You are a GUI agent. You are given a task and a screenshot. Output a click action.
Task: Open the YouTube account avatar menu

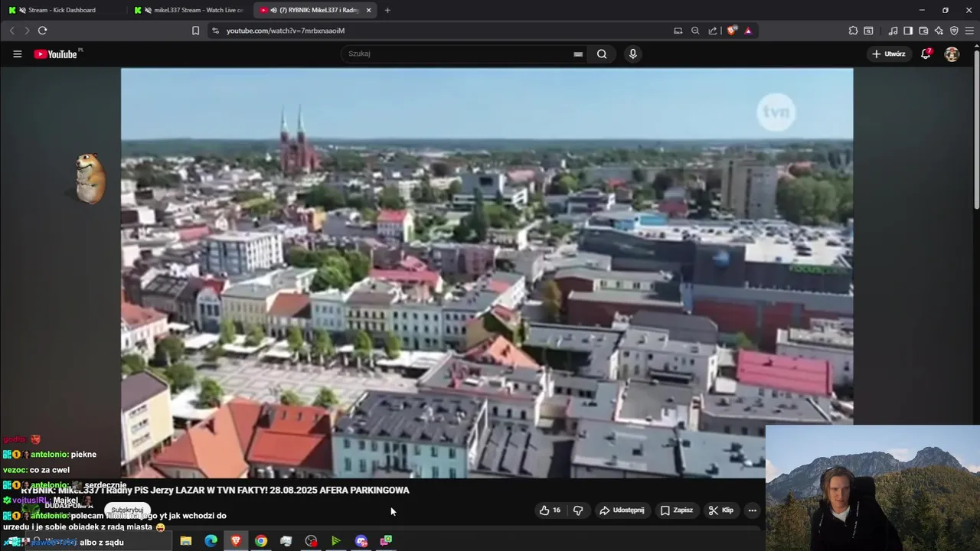pos(952,54)
